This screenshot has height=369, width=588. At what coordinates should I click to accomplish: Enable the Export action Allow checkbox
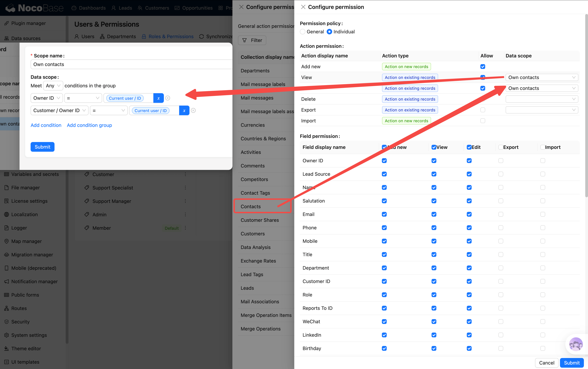pyautogui.click(x=482, y=110)
